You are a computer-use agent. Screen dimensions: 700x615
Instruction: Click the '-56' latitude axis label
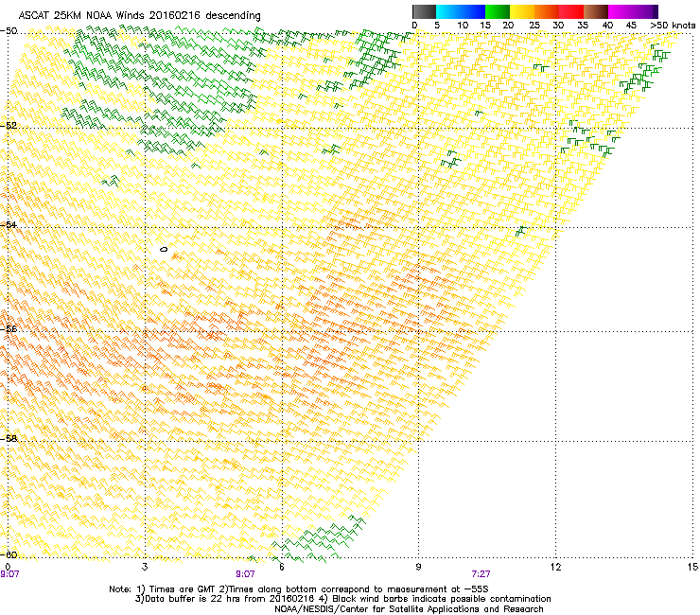pos(9,328)
